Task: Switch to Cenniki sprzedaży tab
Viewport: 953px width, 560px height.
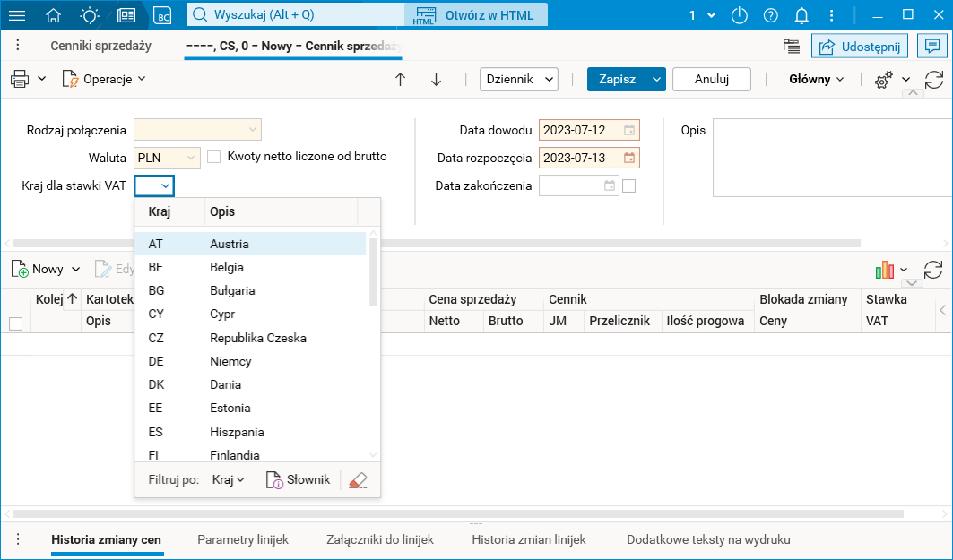Action: [x=101, y=47]
